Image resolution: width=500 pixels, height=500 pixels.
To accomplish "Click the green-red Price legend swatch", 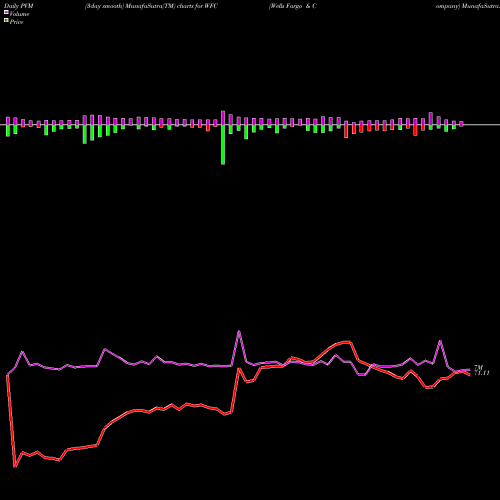I will 6,21.
